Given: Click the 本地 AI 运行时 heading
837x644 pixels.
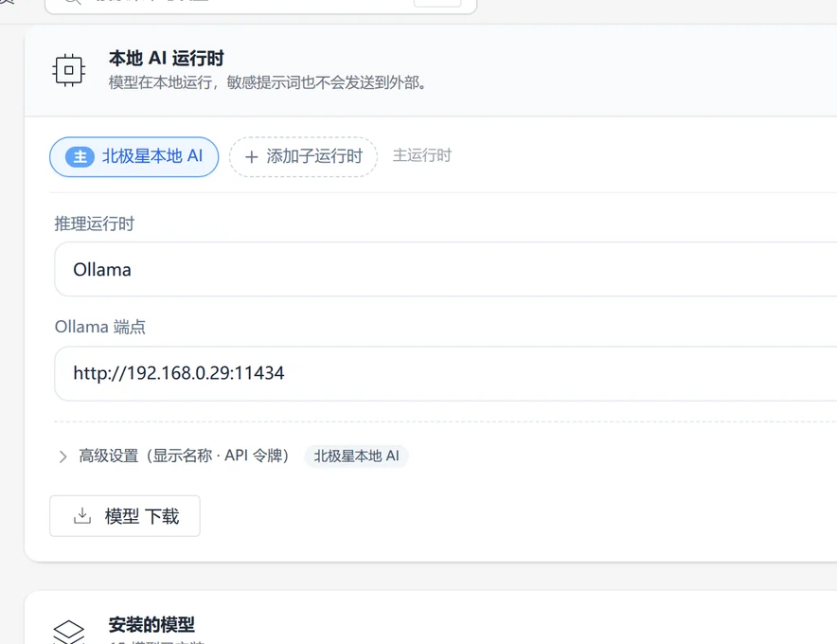Looking at the screenshot, I should tap(166, 58).
